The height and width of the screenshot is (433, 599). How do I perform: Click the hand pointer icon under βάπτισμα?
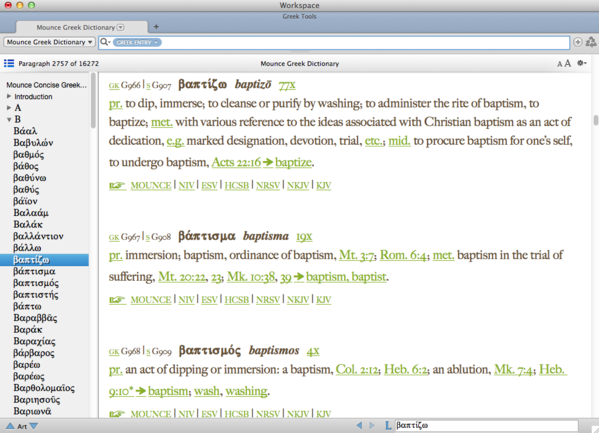click(117, 300)
